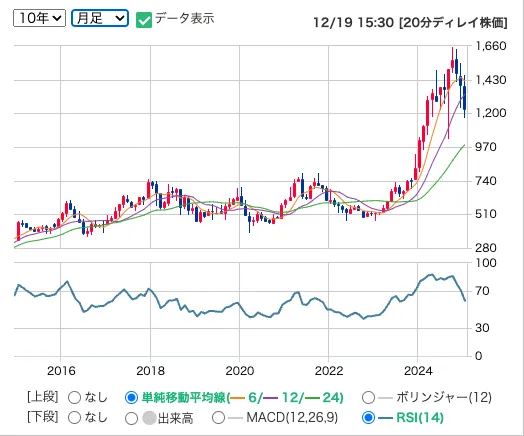524x436 pixels.
Task: Click the [上段] row label
Action: click(43, 397)
